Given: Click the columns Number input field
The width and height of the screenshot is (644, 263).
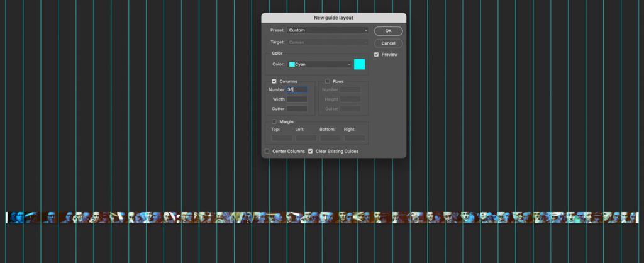Looking at the screenshot, I should click(x=297, y=89).
